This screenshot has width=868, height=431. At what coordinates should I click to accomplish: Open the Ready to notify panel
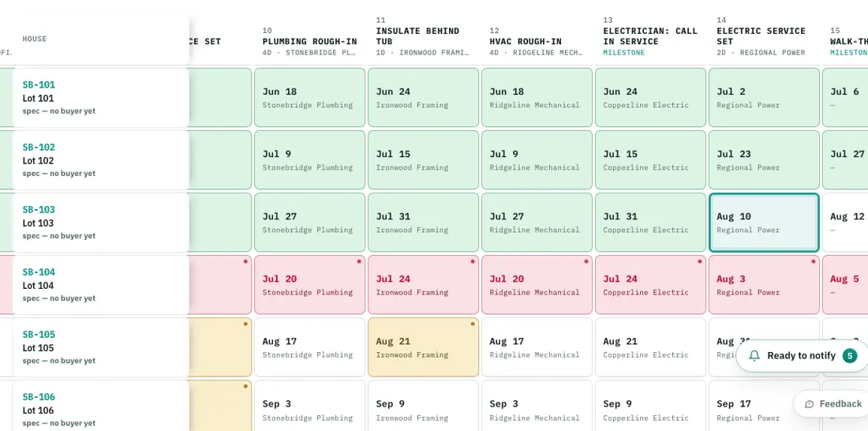tap(803, 356)
